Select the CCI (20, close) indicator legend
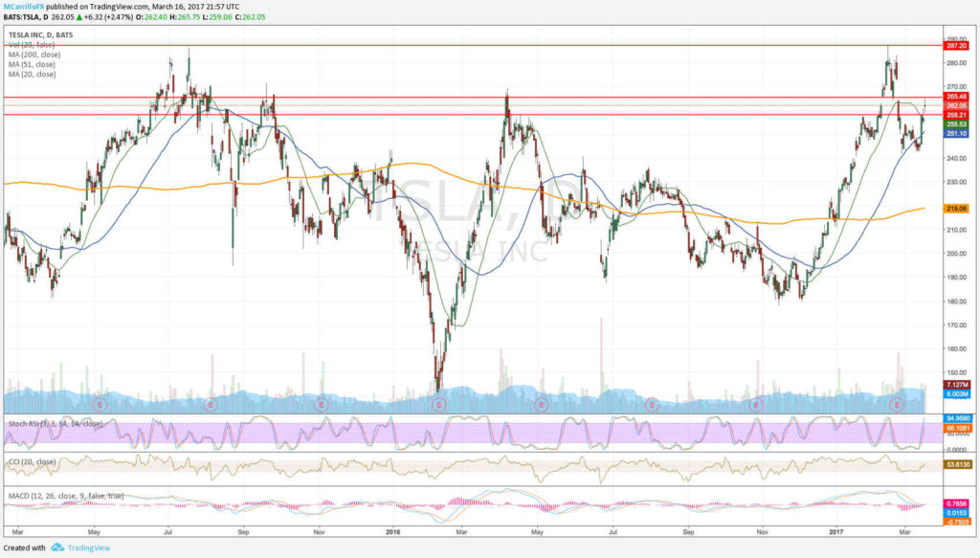Viewport: 980px width, 558px height. pos(32,461)
